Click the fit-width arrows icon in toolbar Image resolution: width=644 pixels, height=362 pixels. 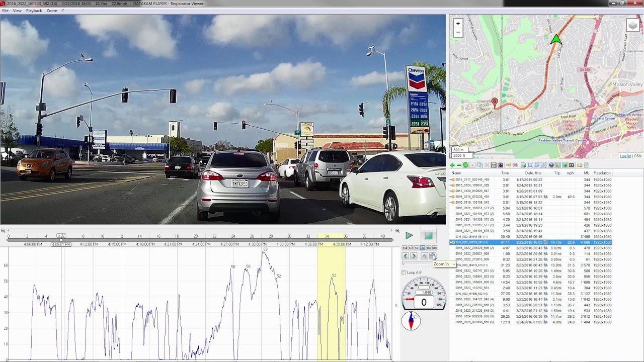[572, 165]
